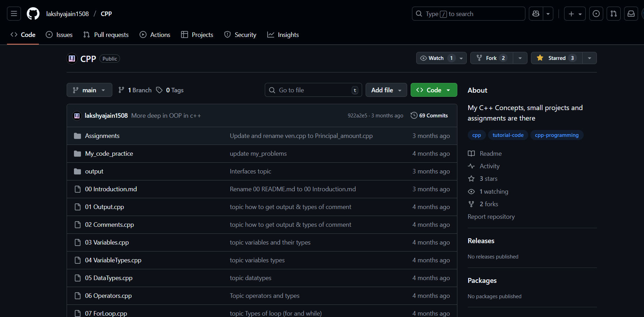Open the 0 Tags link
Image resolution: width=644 pixels, height=317 pixels.
coord(170,90)
